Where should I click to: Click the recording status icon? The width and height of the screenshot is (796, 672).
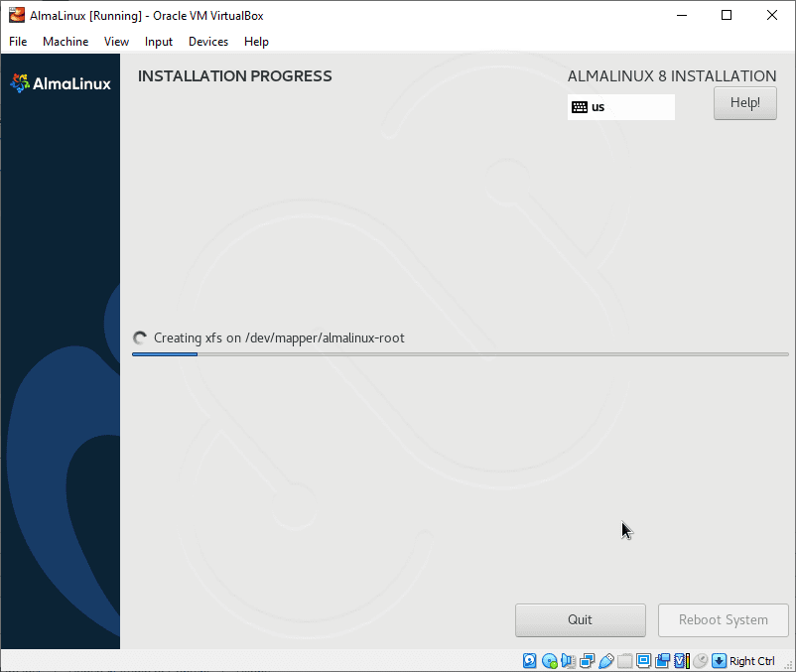click(x=662, y=661)
